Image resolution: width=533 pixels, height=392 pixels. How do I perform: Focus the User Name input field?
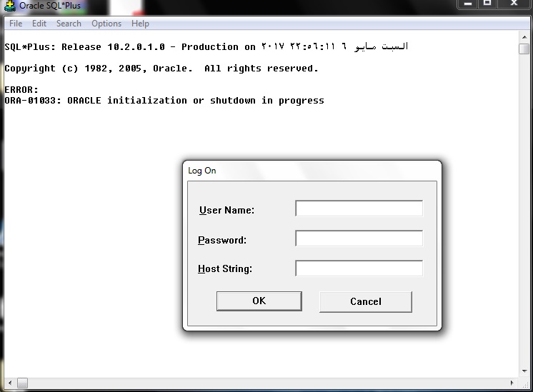(x=359, y=208)
